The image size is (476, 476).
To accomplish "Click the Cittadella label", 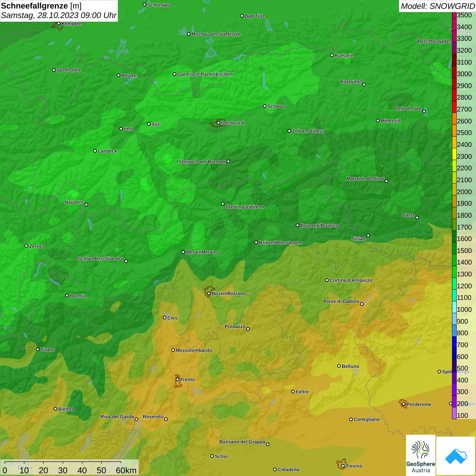I will [288, 470].
